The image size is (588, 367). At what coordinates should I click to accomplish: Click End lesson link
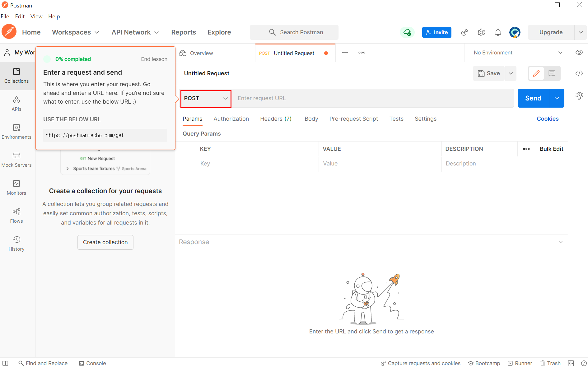154,59
